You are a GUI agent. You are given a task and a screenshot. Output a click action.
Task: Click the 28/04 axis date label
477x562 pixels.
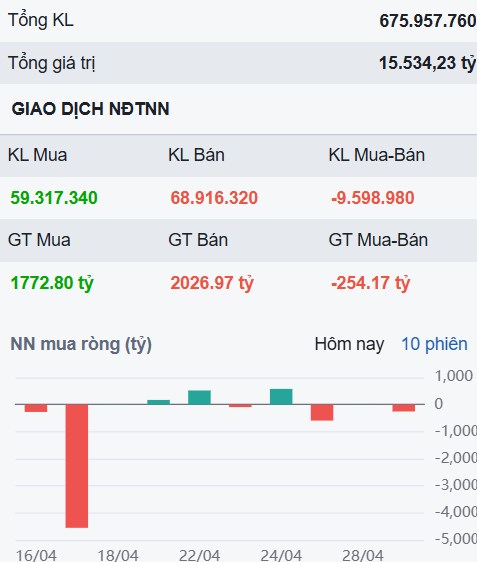363,555
